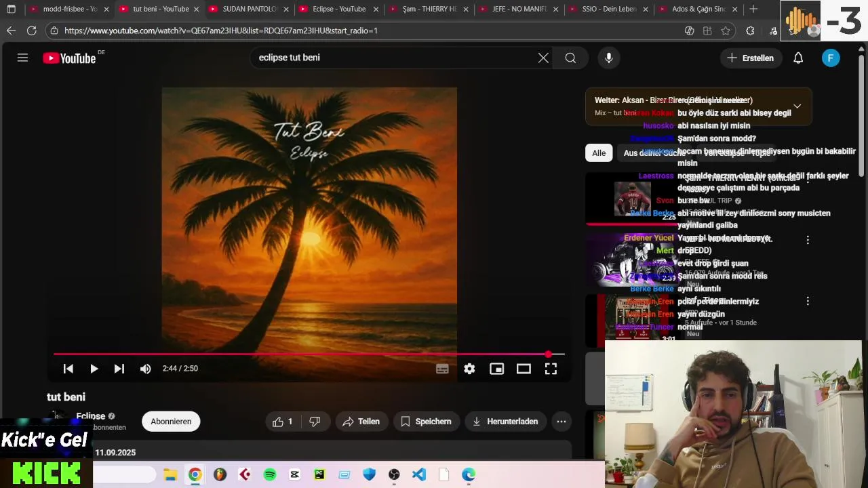Screen dimensions: 868x488
Task: Click the video progress bar scrubber
Action: tap(548, 354)
